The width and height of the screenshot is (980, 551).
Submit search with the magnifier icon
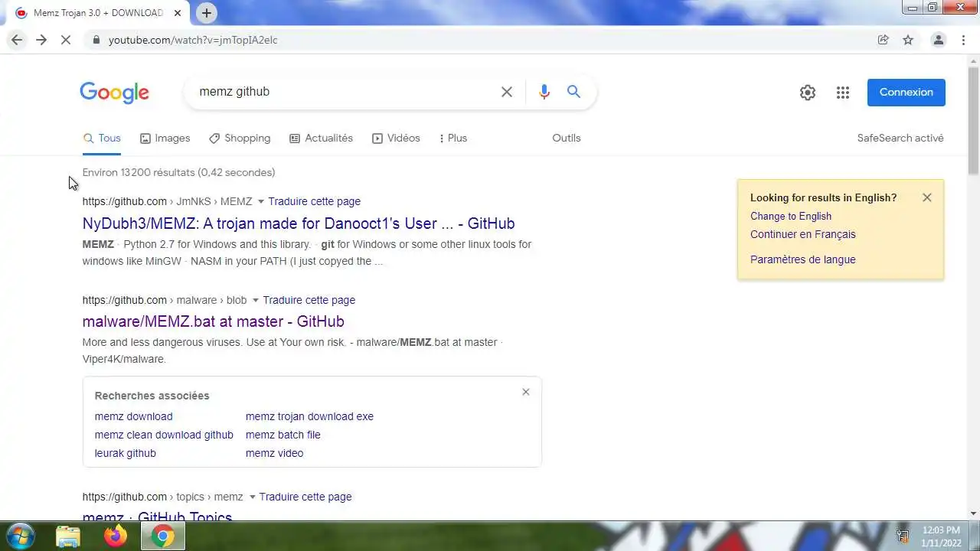click(x=573, y=92)
